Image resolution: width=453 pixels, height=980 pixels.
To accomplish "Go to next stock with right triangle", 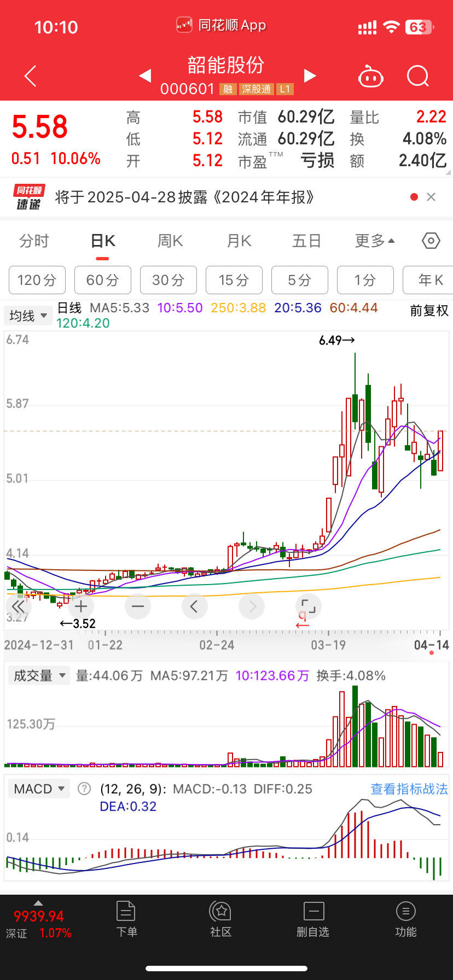I will click(x=310, y=75).
